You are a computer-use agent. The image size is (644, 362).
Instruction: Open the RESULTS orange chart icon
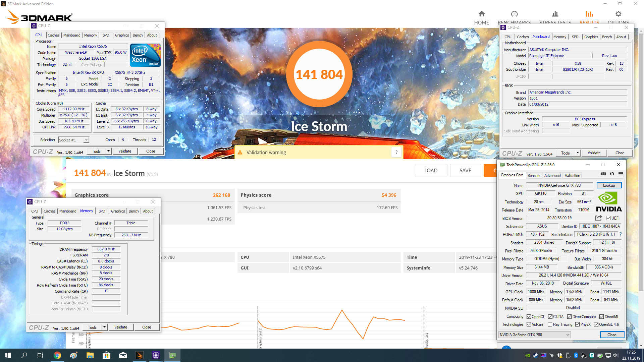[x=589, y=14]
